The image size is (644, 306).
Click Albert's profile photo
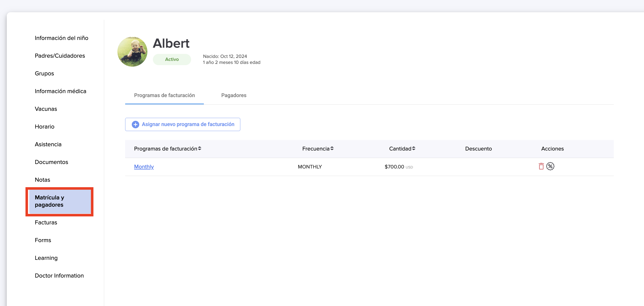tap(132, 52)
